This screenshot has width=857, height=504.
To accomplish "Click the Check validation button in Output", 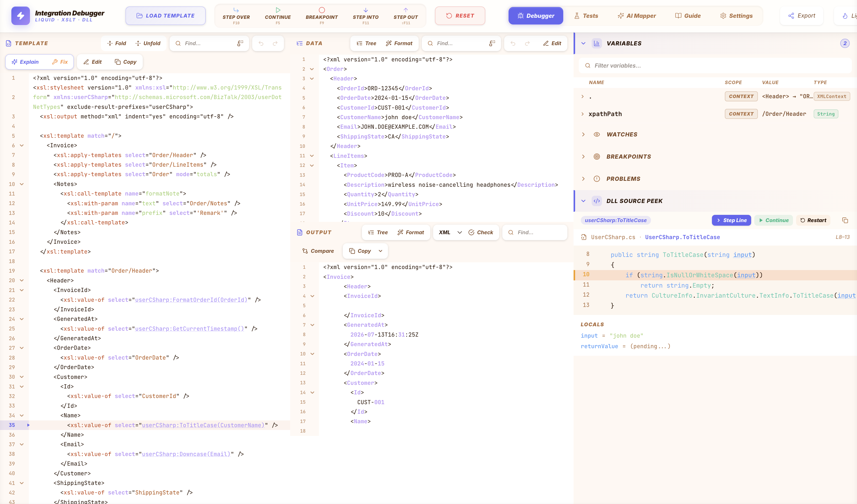I will (481, 232).
